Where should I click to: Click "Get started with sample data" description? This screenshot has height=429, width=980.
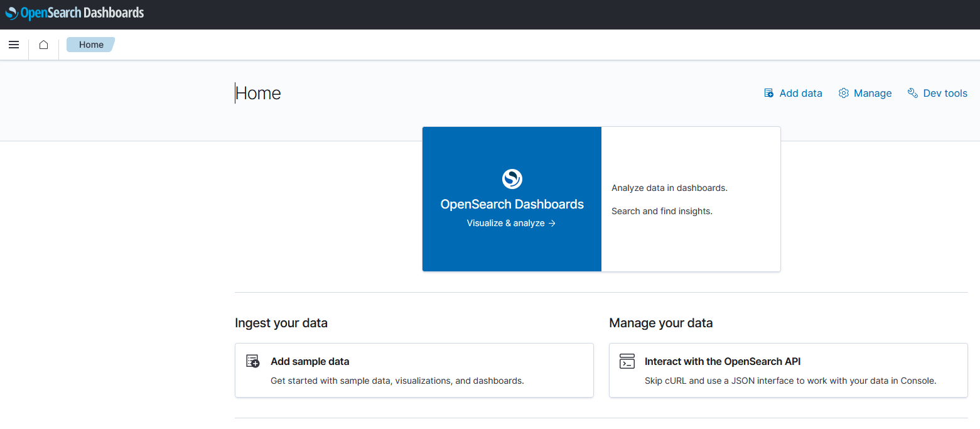(x=397, y=381)
